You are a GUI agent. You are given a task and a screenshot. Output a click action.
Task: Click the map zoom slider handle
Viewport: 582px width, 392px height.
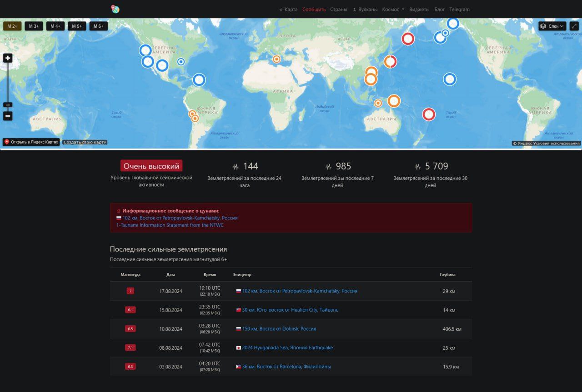coord(8,104)
